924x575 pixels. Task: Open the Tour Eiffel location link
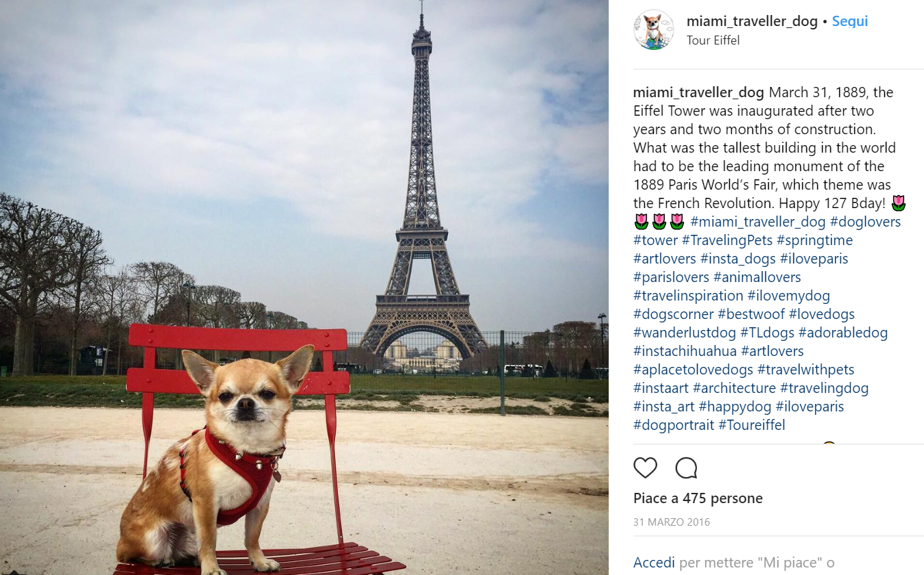click(x=713, y=40)
